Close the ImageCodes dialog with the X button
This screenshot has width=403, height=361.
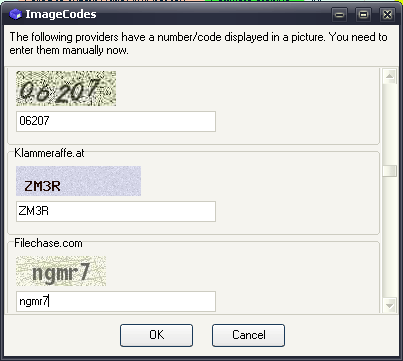387,15
